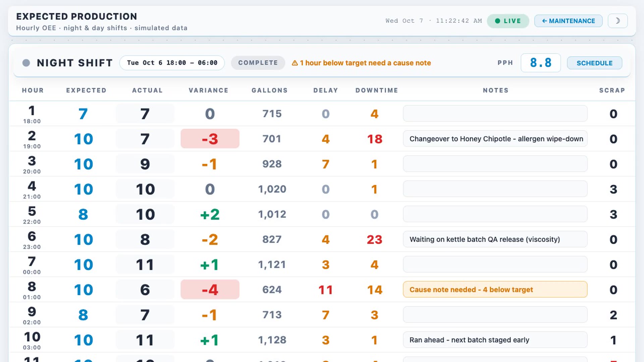Edit the actual count for hour 1

tap(145, 114)
